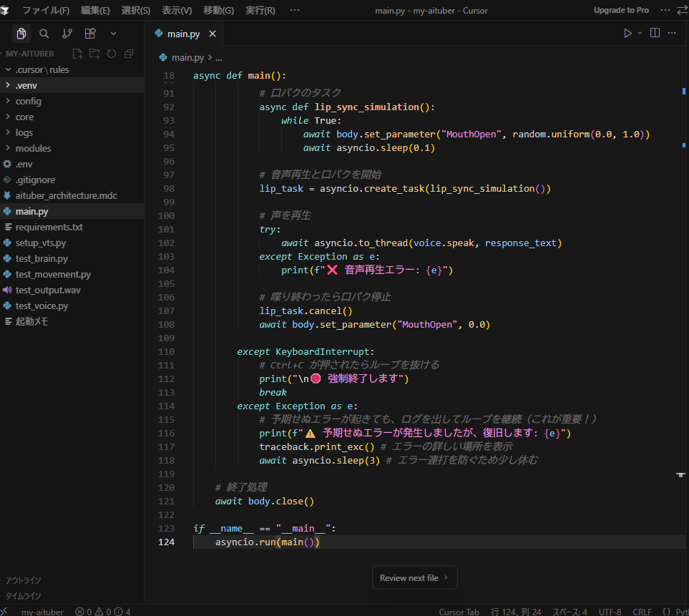Viewport: 689px width, 616px height.
Task: Collapse all folders in explorer
Action: pos(129,54)
